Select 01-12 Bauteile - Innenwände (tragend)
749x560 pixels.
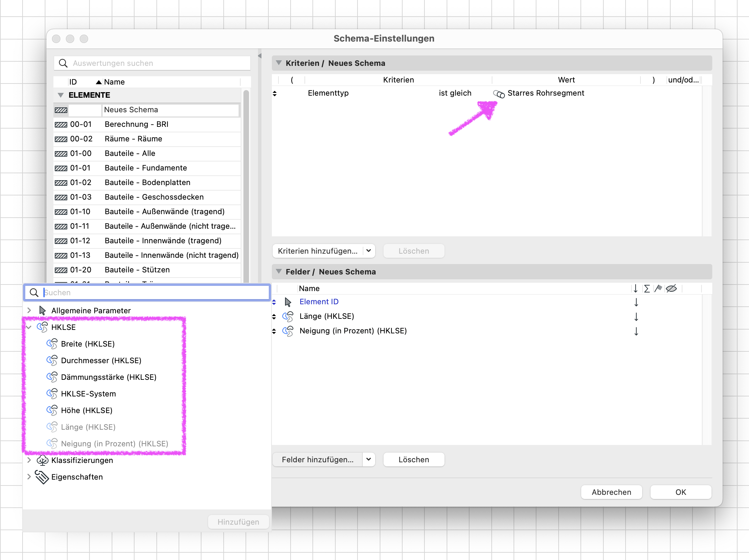(x=147, y=241)
